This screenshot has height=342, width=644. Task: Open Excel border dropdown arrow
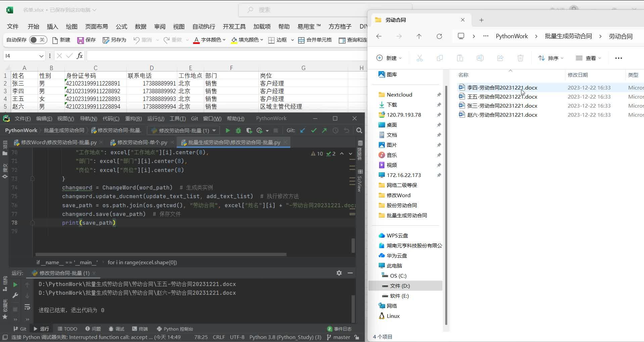tap(292, 40)
